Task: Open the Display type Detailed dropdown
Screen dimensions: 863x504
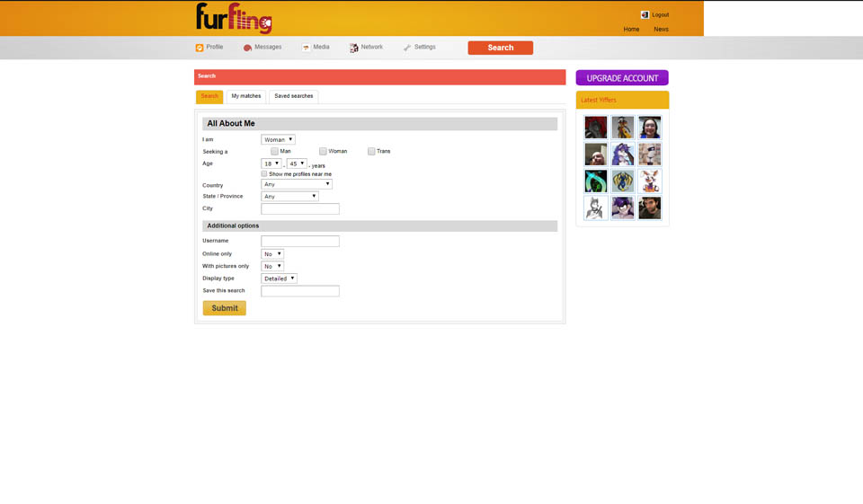Action: click(279, 279)
